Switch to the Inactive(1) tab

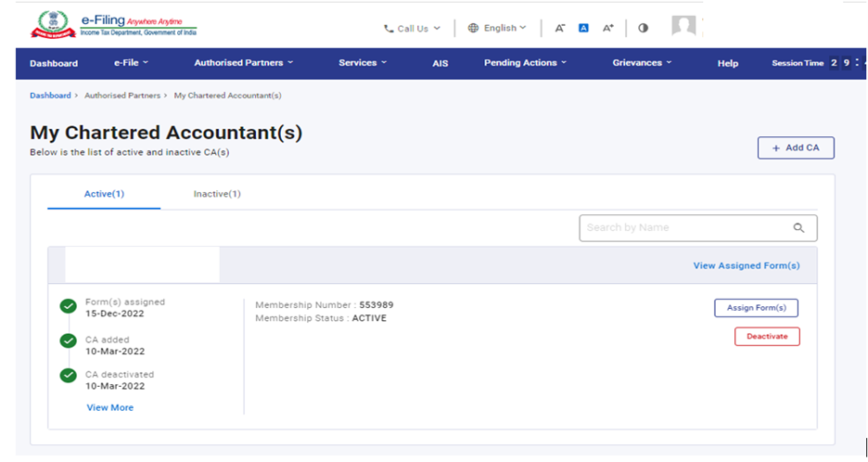(x=217, y=194)
